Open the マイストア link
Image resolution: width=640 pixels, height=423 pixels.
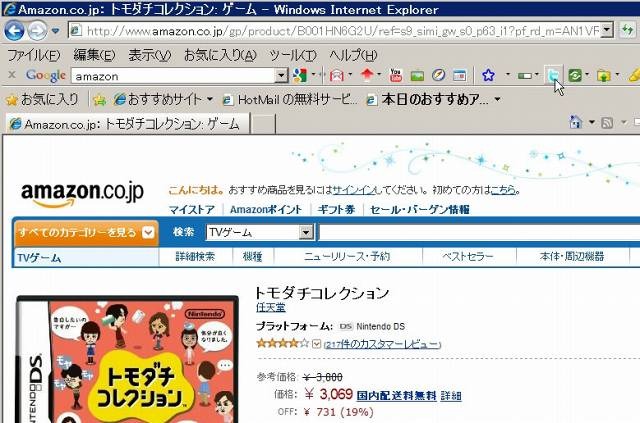click(192, 209)
